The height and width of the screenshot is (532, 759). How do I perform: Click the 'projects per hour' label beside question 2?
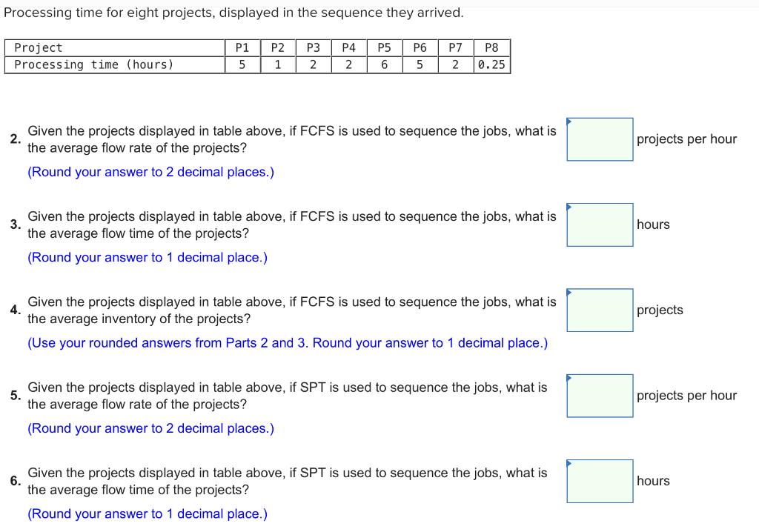(x=686, y=139)
